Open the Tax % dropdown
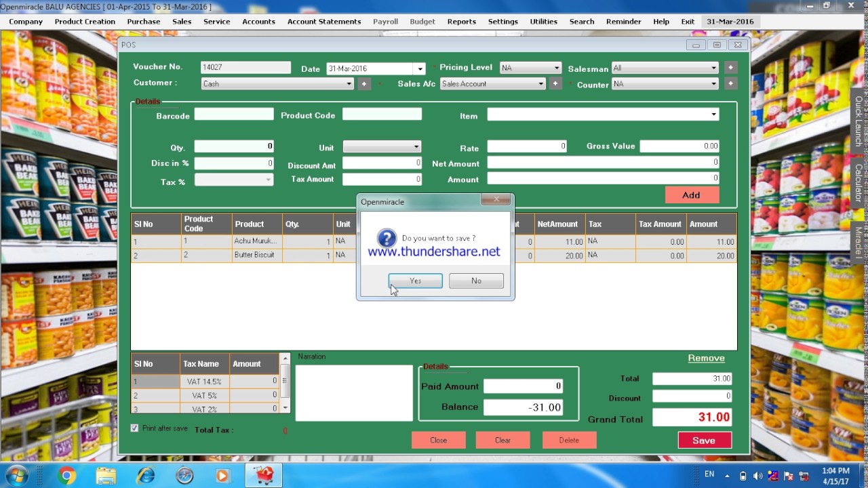The image size is (868, 488). click(x=269, y=180)
